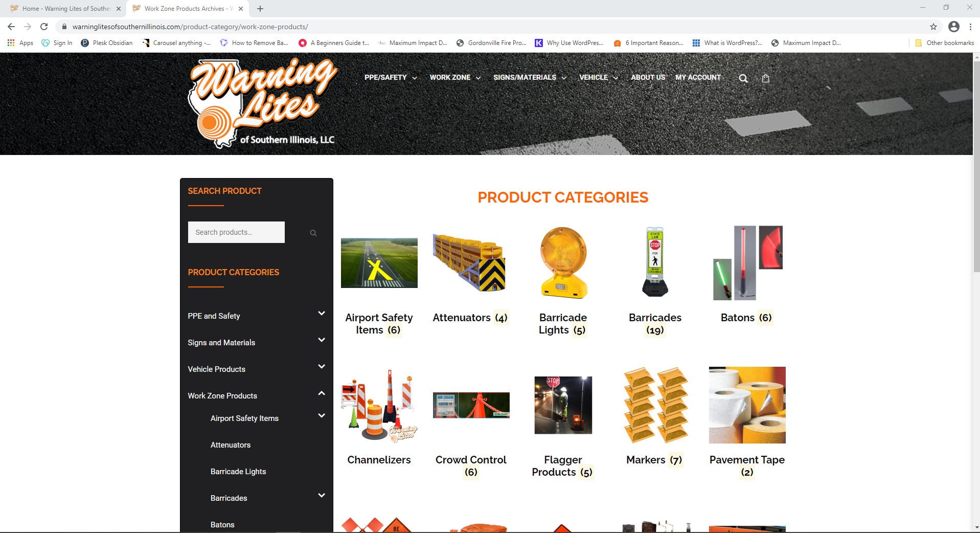980x533 pixels.
Task: Click the header search magnifier icon
Action: pyautogui.click(x=743, y=78)
